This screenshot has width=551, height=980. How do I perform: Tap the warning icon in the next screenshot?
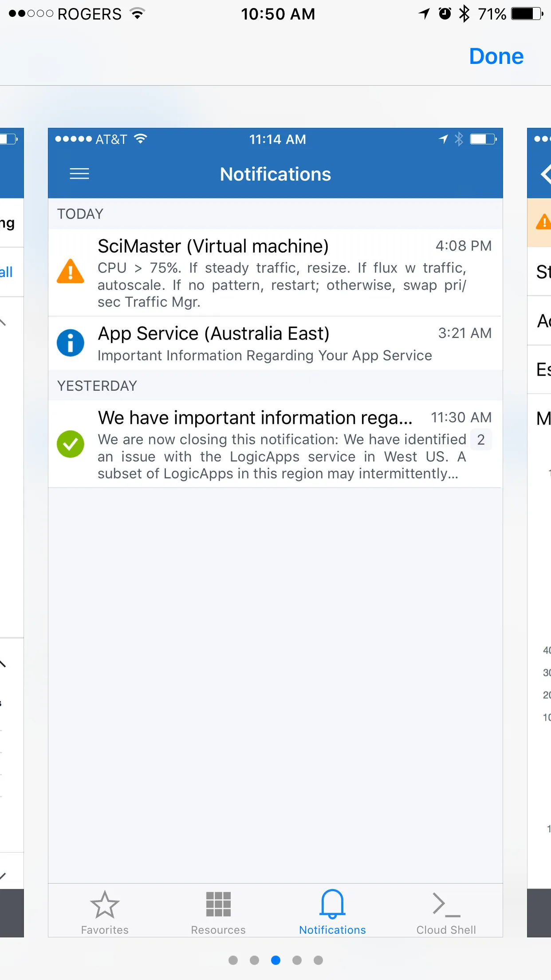coord(543,221)
